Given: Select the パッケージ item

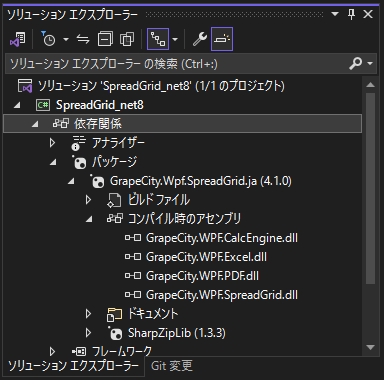Looking at the screenshot, I should click(114, 162).
